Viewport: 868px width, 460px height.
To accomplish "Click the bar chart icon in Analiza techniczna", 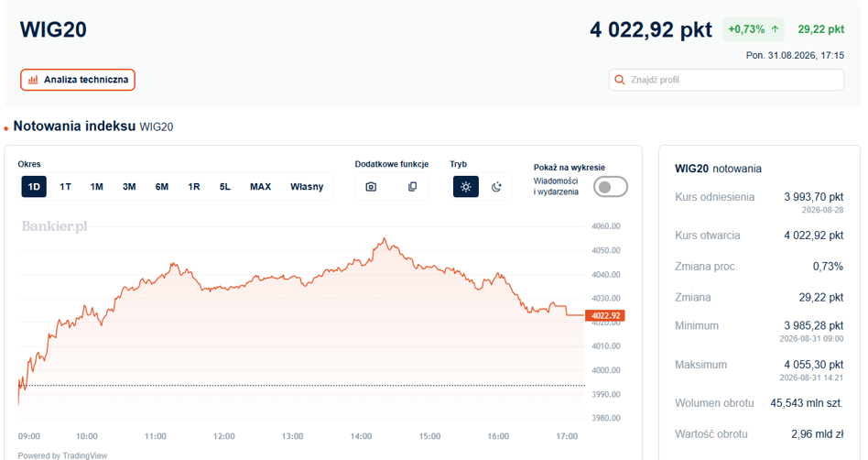I will coord(33,80).
